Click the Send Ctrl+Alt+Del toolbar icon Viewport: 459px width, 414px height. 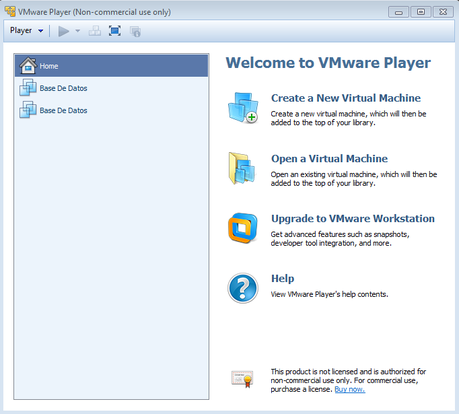(x=95, y=31)
